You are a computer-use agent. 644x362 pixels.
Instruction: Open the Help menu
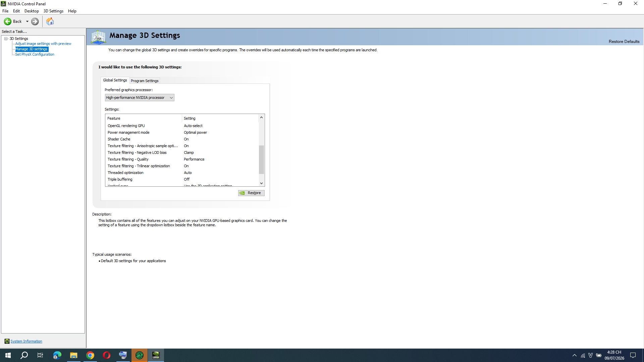[x=72, y=11]
